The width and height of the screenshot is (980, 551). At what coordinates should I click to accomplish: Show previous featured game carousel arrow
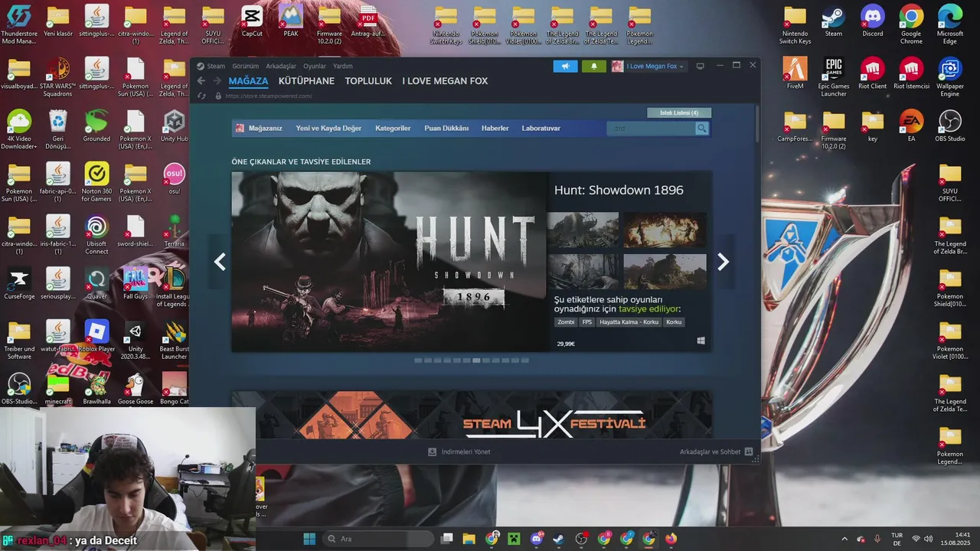pyautogui.click(x=220, y=262)
